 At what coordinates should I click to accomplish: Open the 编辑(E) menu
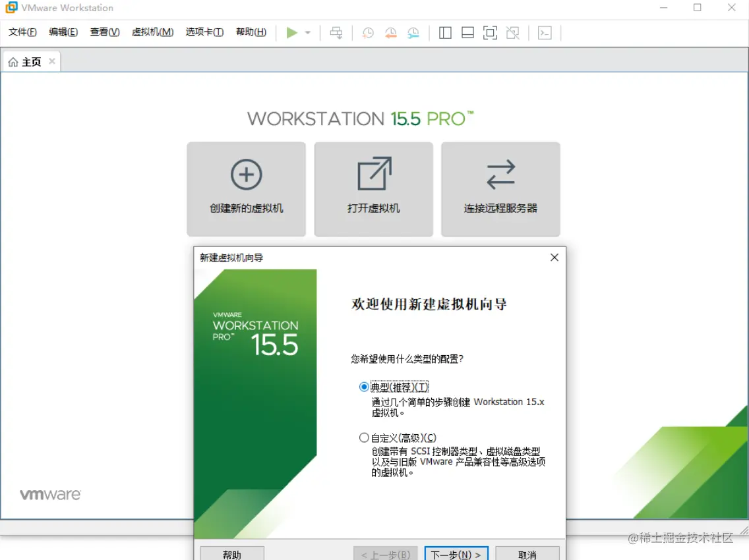pyautogui.click(x=63, y=32)
